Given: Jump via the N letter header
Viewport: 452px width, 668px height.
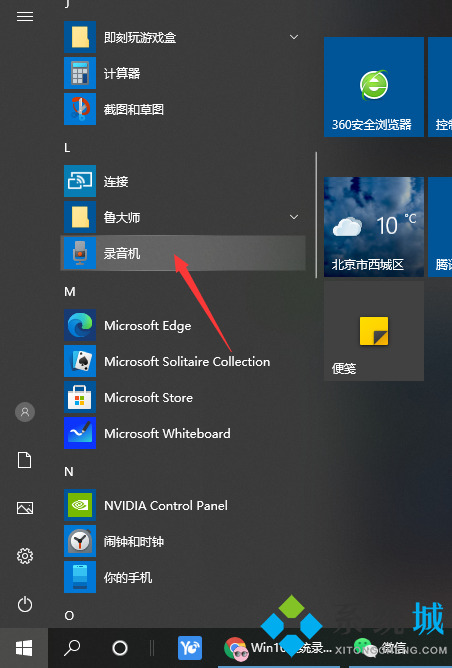Looking at the screenshot, I should pyautogui.click(x=69, y=472).
